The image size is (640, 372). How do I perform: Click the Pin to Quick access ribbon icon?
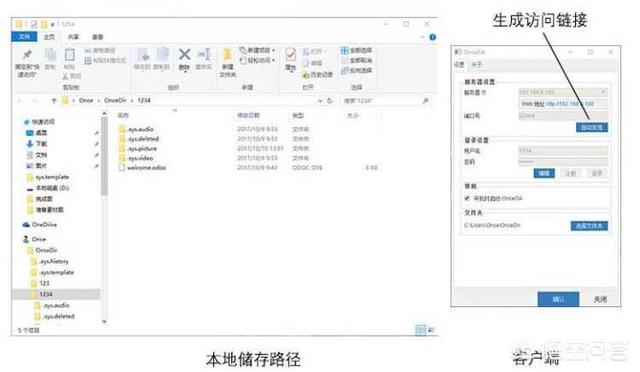pos(27,55)
